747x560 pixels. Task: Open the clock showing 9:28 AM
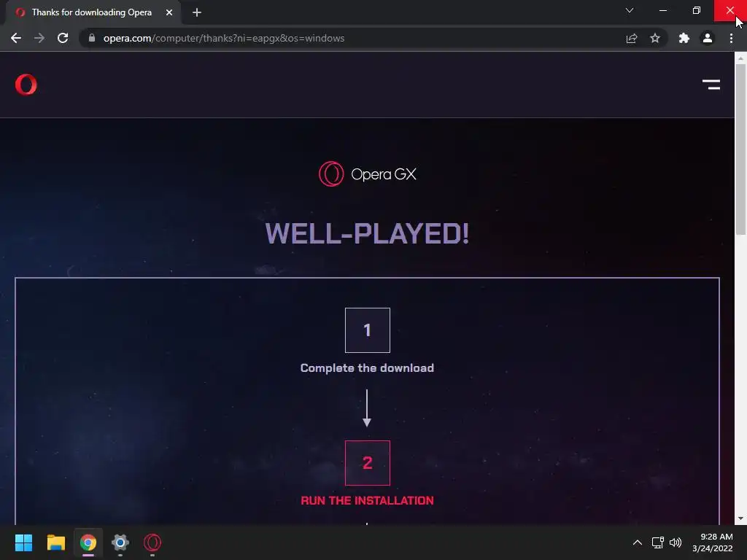click(x=713, y=542)
